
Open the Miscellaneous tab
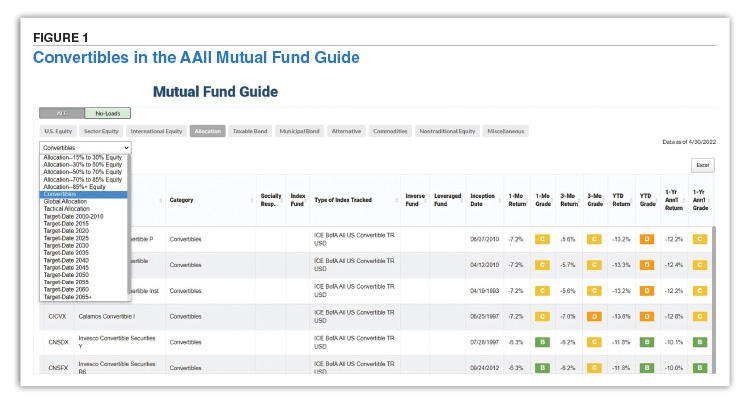click(x=506, y=131)
